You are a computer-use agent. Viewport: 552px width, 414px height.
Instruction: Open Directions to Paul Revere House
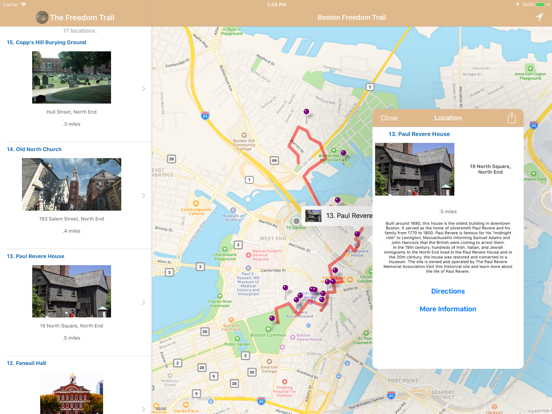click(448, 291)
